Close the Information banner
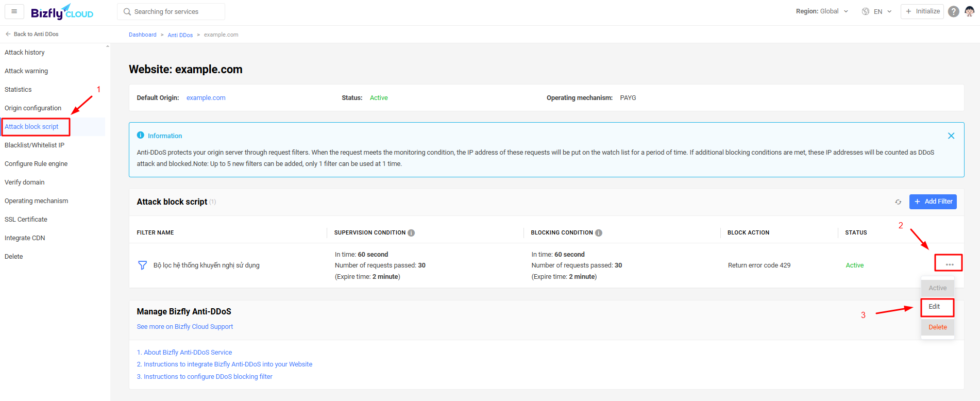The height and width of the screenshot is (401, 980). (951, 136)
